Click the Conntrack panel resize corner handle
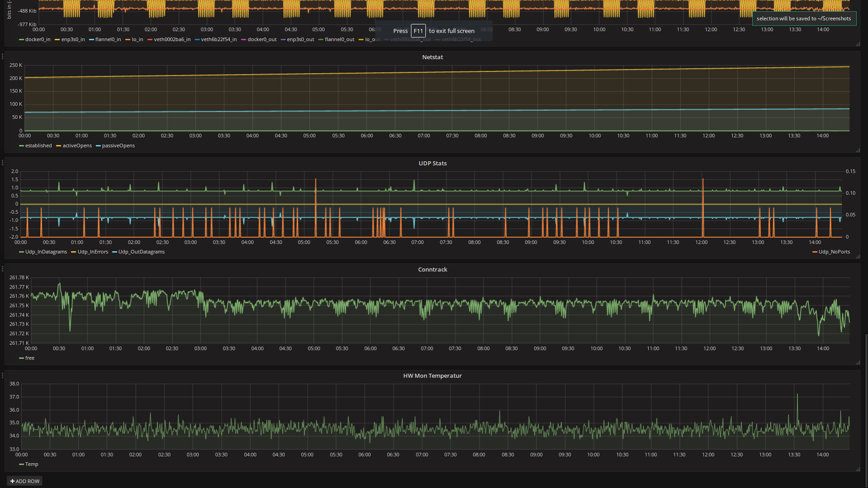The width and height of the screenshot is (868, 488). (858, 363)
